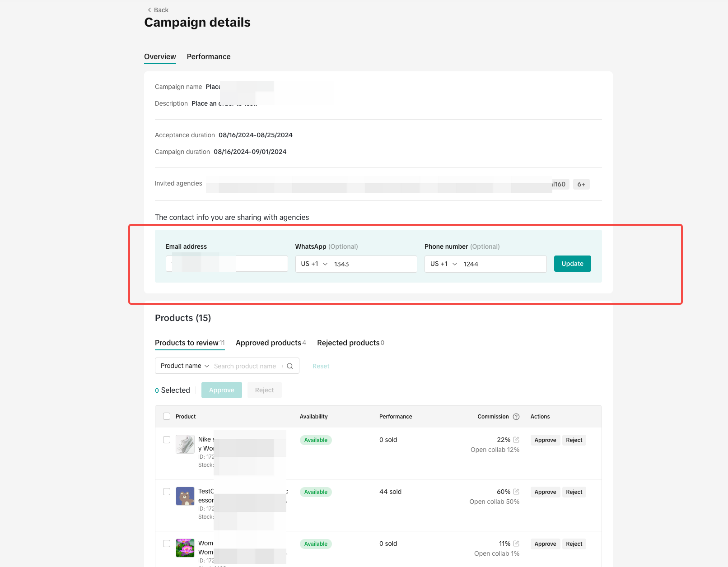This screenshot has height=567, width=728.
Task: Open the Commission help tooltip icon
Action: 516,417
